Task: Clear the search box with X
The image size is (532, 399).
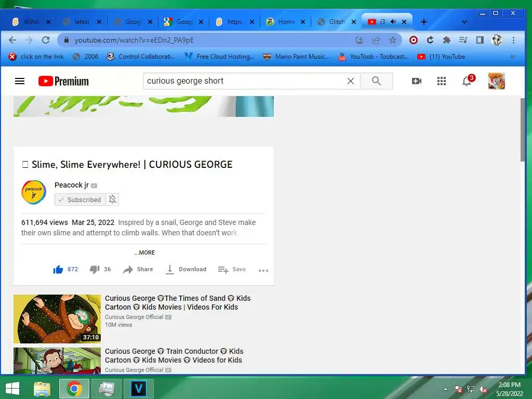Action: 351,81
